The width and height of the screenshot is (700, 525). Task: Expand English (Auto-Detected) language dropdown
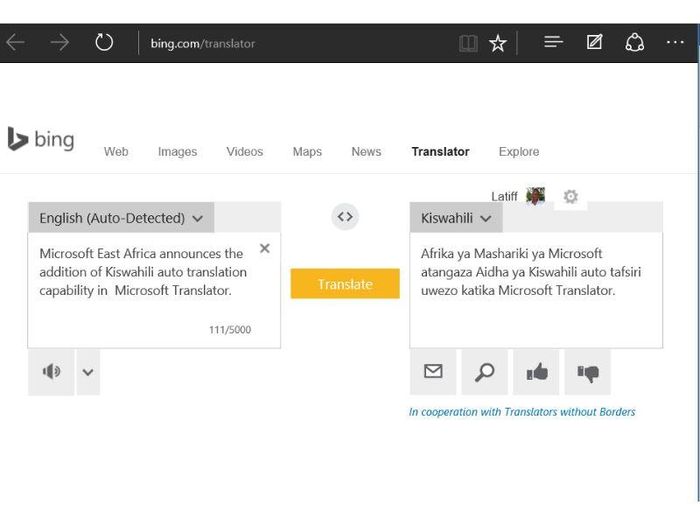(121, 218)
